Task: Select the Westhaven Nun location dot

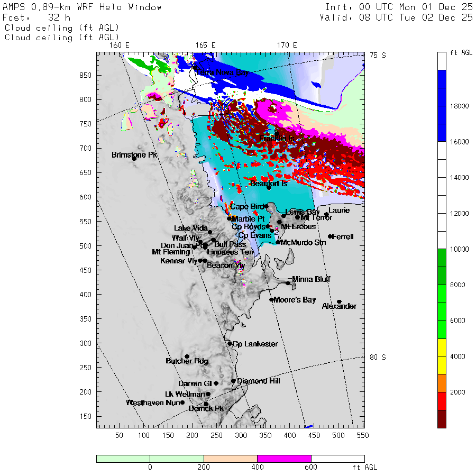Action: 182,402
